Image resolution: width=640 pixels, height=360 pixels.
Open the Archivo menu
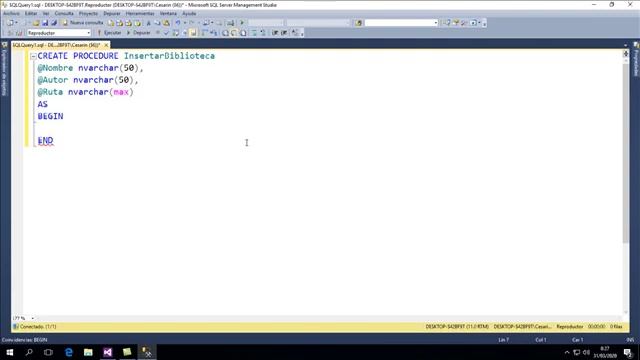click(x=11, y=13)
